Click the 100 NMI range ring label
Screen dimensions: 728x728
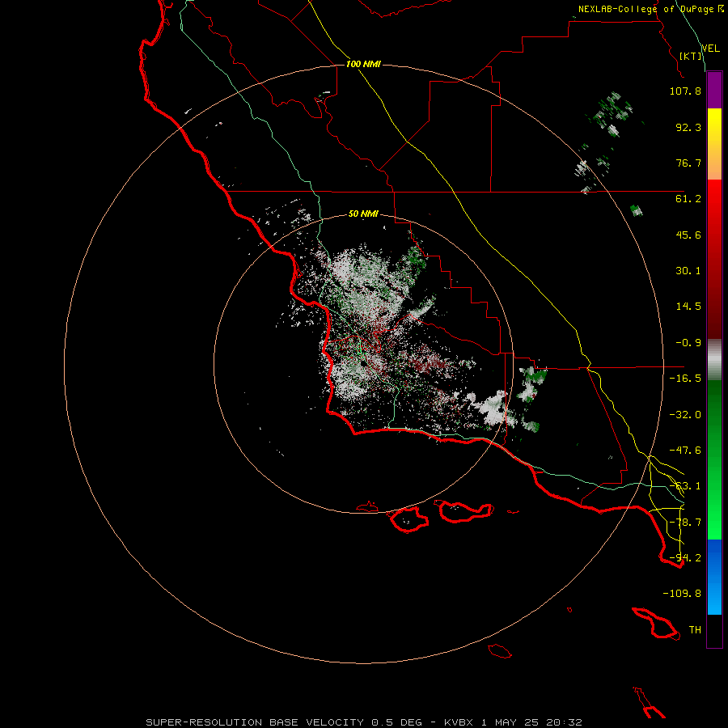coord(363,64)
